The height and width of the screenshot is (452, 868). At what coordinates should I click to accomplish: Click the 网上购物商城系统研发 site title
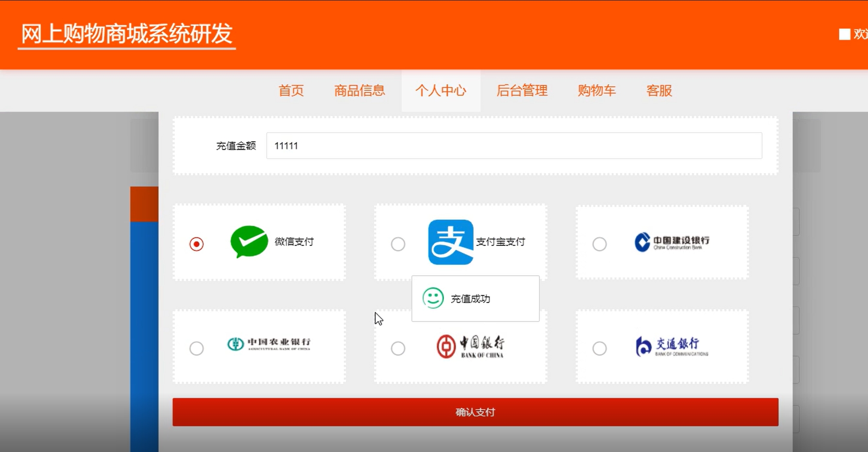127,34
